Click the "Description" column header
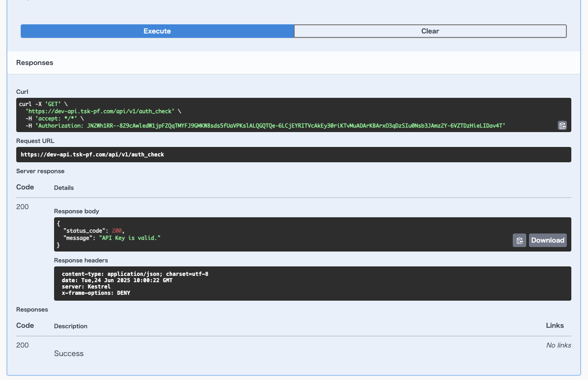The height and width of the screenshot is (380, 588). 71,326
